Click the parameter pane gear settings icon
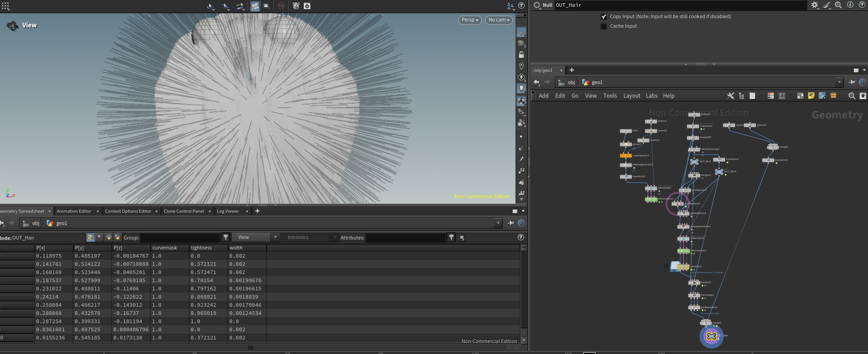 815,5
